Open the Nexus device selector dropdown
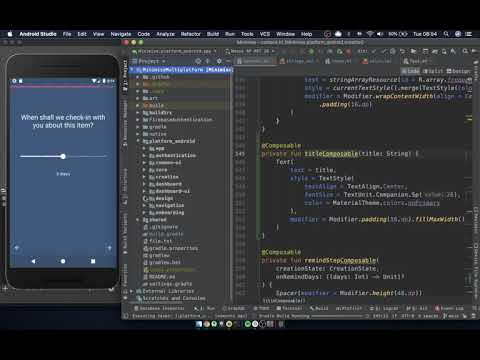 coord(250,51)
